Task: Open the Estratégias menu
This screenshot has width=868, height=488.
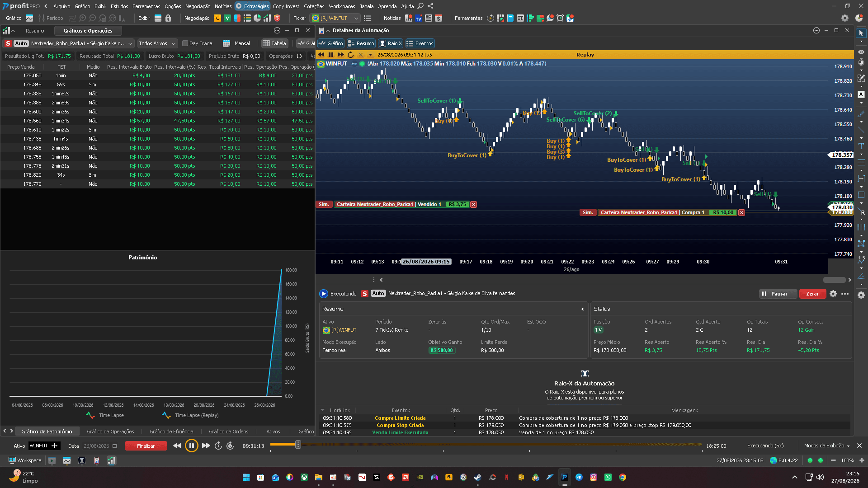Action: (x=253, y=6)
